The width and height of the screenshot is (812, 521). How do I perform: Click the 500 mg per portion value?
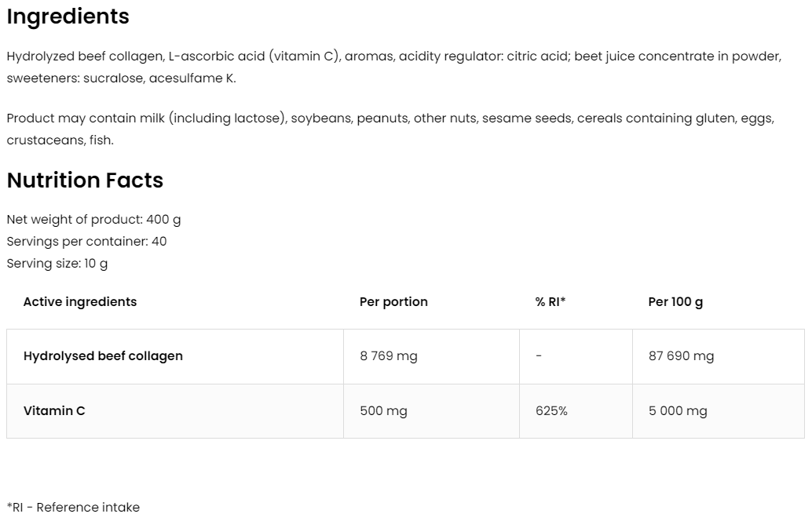click(x=383, y=411)
